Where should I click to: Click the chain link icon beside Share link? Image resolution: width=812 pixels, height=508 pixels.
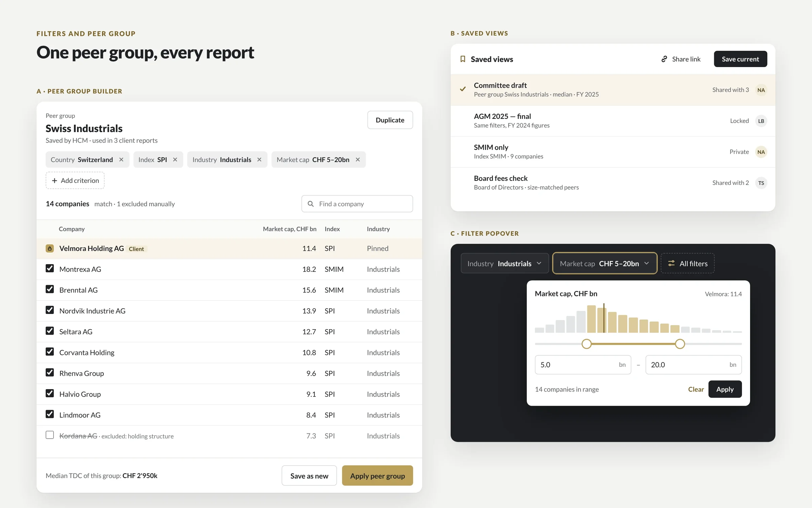[x=664, y=59]
